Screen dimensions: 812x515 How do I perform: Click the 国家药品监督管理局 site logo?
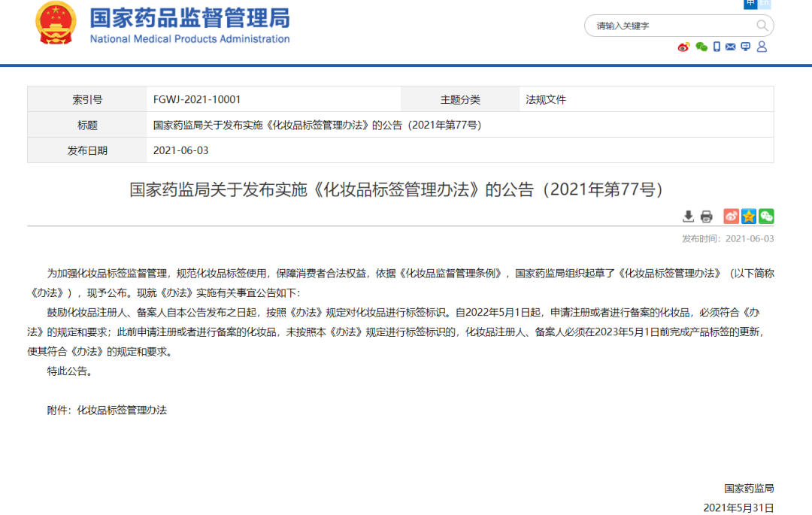click(189, 25)
